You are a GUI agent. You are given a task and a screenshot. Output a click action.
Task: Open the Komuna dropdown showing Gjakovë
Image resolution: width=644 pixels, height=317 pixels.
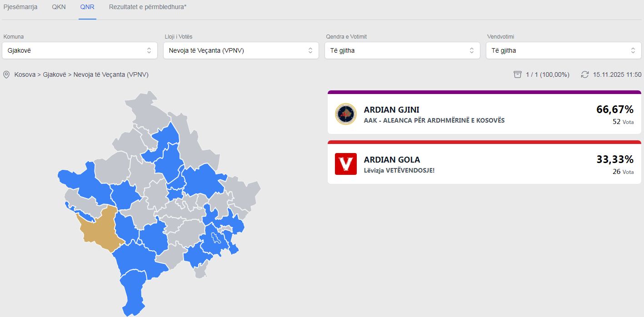click(x=80, y=50)
